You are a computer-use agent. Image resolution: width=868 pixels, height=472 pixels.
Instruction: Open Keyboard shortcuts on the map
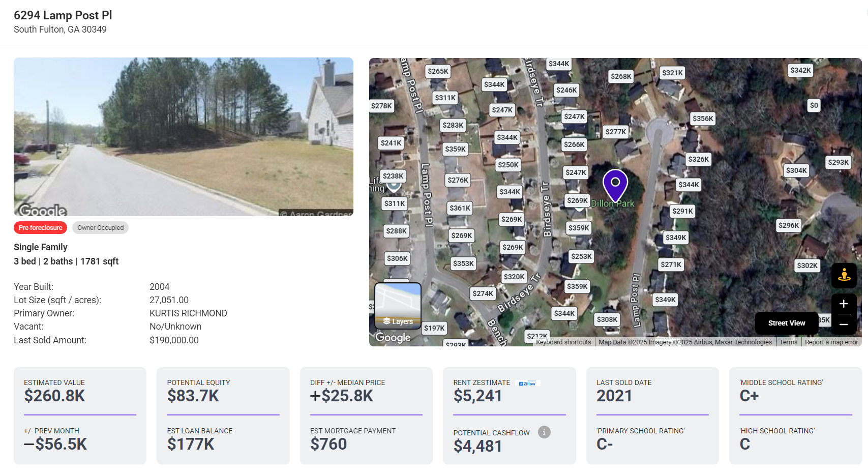(563, 342)
